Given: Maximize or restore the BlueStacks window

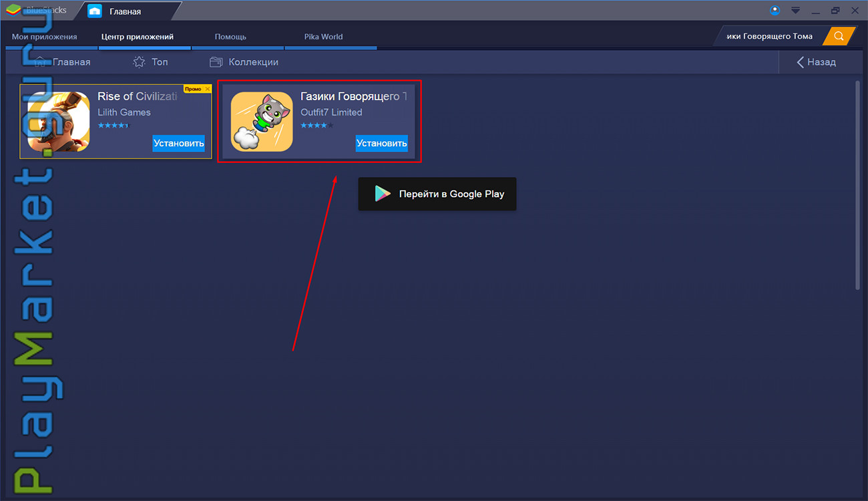Looking at the screenshot, I should tap(835, 11).
